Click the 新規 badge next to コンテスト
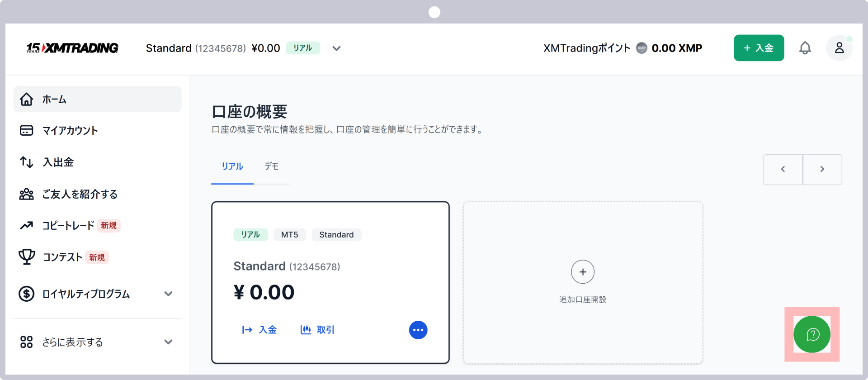Screen dimensions: 868x380 coord(97,257)
